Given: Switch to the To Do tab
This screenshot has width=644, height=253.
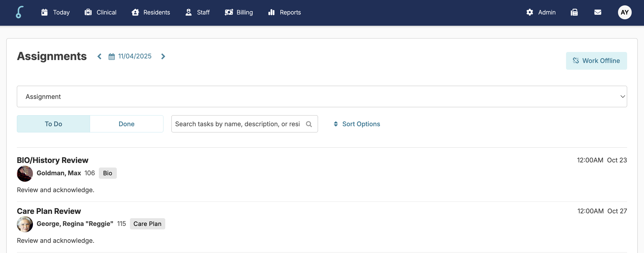Looking at the screenshot, I should (53, 124).
